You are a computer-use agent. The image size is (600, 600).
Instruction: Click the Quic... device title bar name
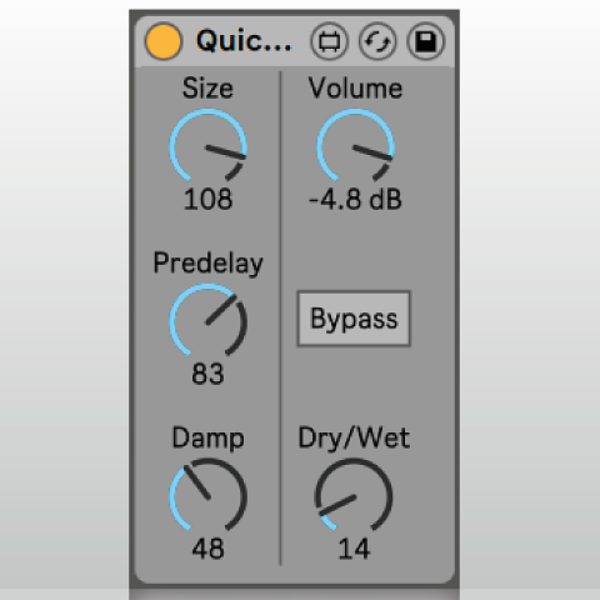coord(244,41)
